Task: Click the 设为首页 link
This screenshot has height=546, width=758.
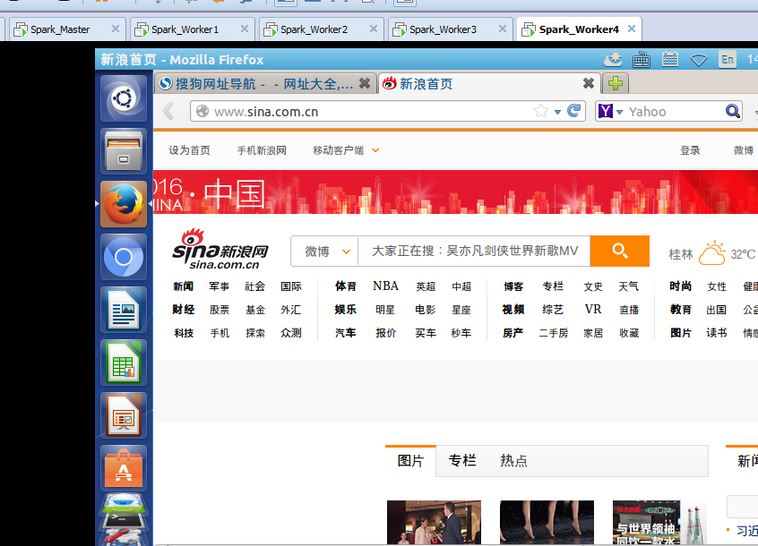Action: [190, 150]
